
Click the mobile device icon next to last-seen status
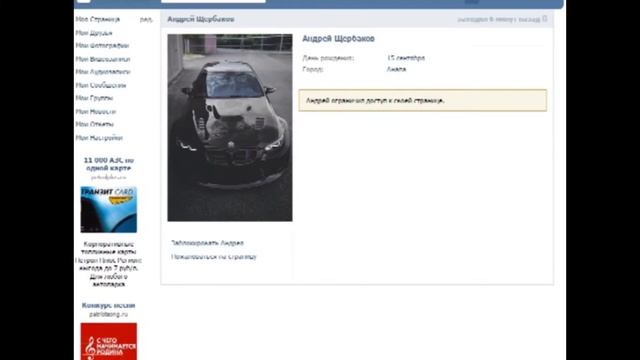pyautogui.click(x=544, y=19)
